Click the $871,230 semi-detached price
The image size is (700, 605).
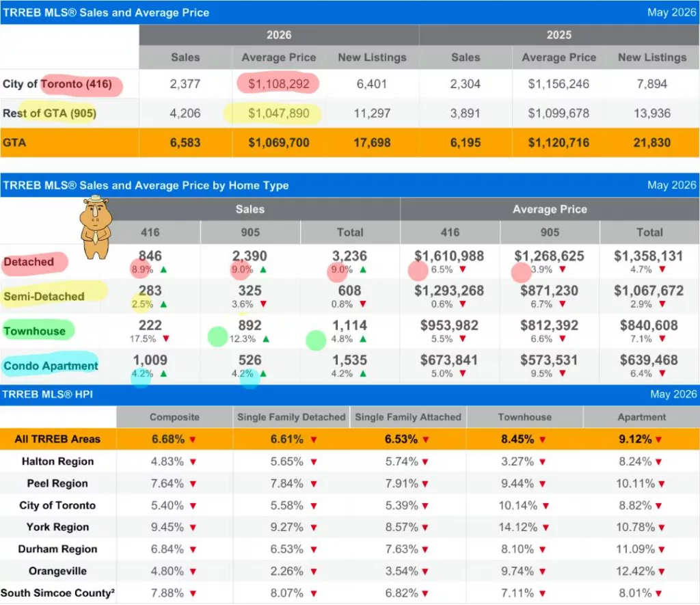pyautogui.click(x=549, y=291)
